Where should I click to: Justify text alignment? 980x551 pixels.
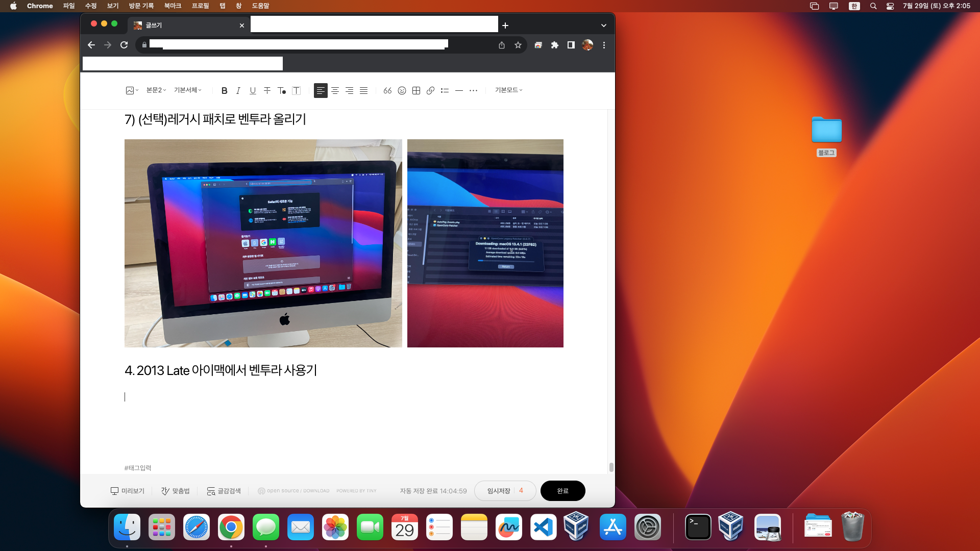pos(363,90)
